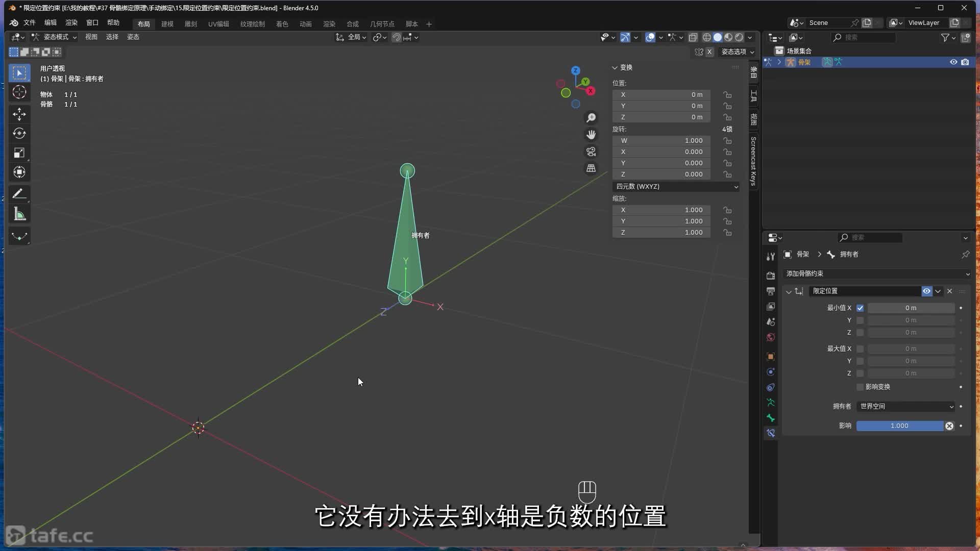Screen dimensions: 980x551
Task: Open the 文件 menu
Action: (30, 23)
